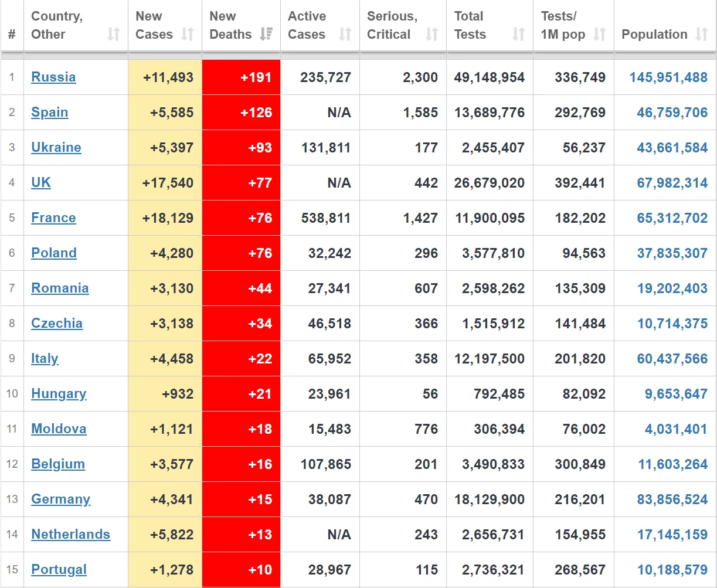This screenshot has width=717, height=588.
Task: Sort by Country, Other column arrows
Action: click(x=114, y=35)
